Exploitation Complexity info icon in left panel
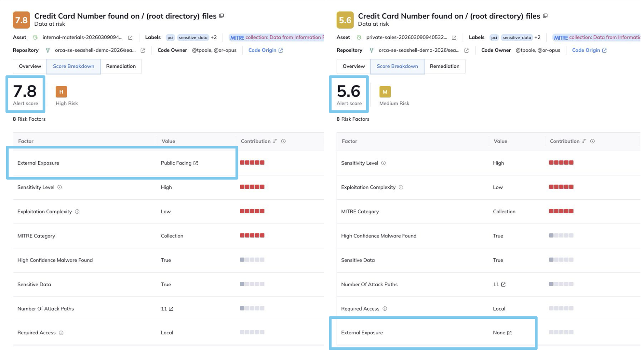The width and height of the screenshot is (644, 362). pyautogui.click(x=77, y=211)
